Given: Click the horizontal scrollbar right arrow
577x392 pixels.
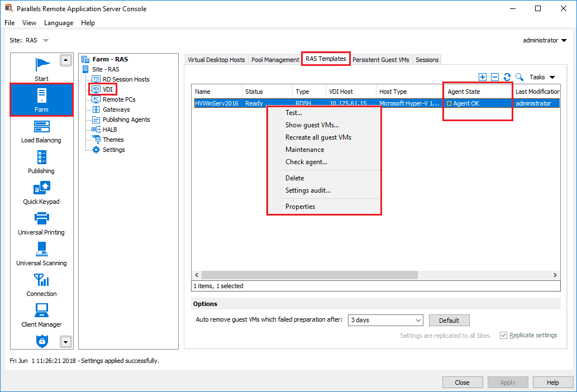Looking at the screenshot, I should pyautogui.click(x=555, y=275).
